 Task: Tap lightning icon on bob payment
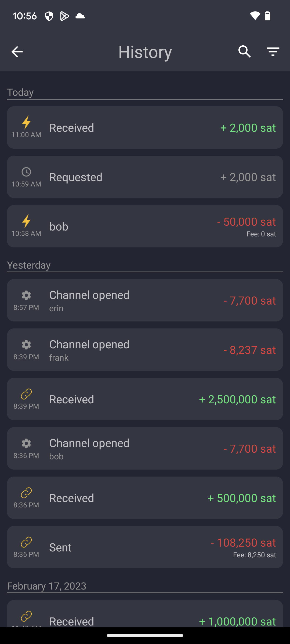[26, 221]
